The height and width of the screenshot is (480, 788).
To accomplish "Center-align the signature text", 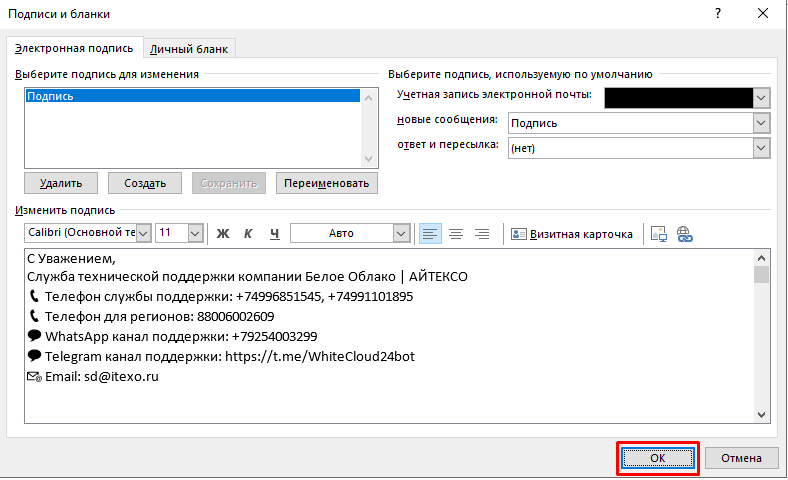I will [x=456, y=233].
